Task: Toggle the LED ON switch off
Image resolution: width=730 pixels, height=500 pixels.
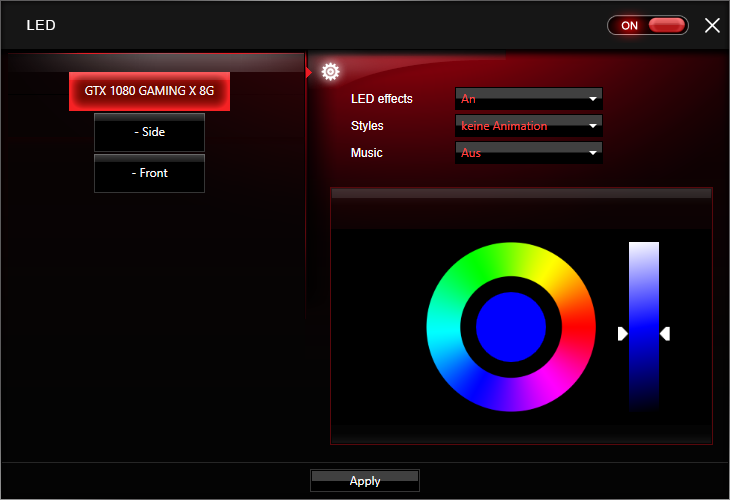Action: (x=648, y=26)
